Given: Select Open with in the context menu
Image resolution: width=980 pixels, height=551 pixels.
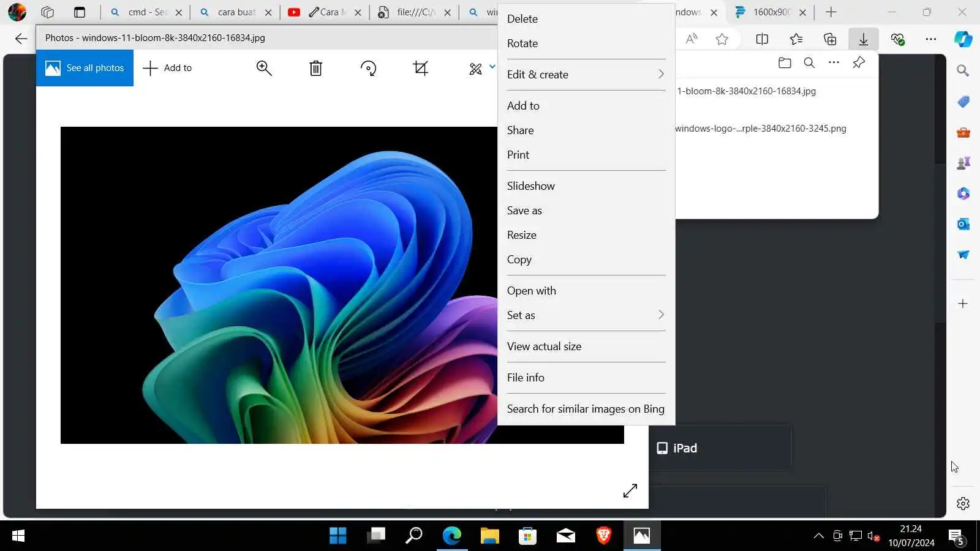Looking at the screenshot, I should [532, 290].
